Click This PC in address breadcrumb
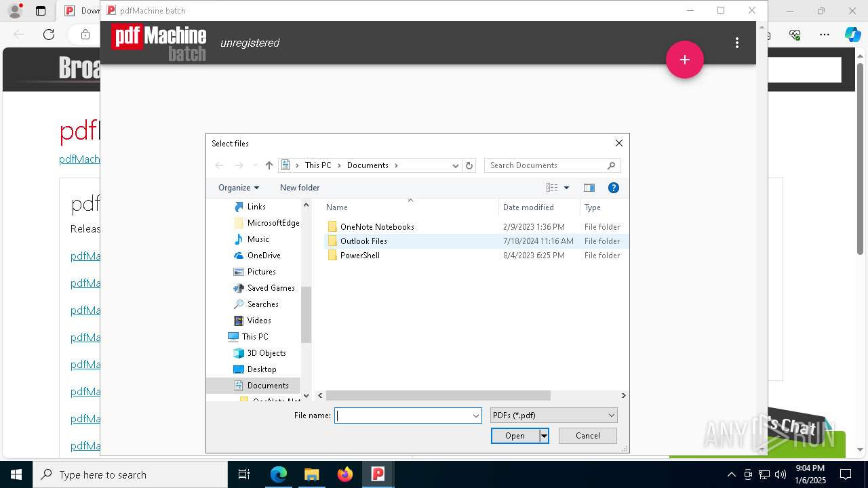Screen dimensions: 868x488 318,165
